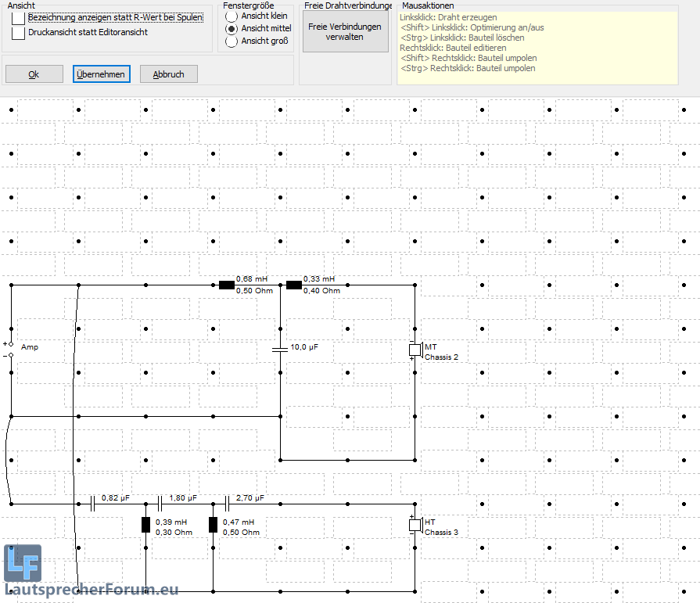The width and height of the screenshot is (700, 603).
Task: Click the HT Chassis 3 speaker symbol
Action: (415, 524)
